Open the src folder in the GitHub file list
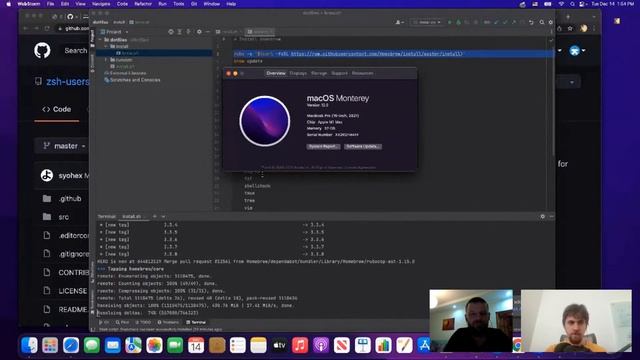The height and width of the screenshot is (360, 640). (64, 217)
